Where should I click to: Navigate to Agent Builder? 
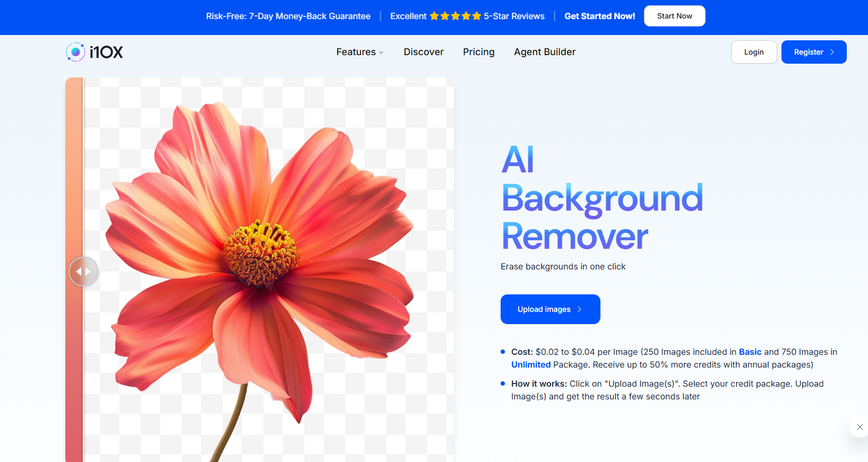pos(544,52)
